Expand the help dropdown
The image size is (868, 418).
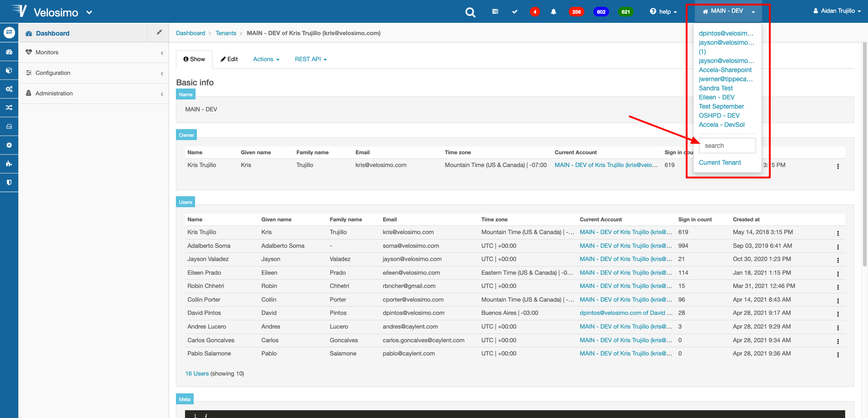(663, 11)
